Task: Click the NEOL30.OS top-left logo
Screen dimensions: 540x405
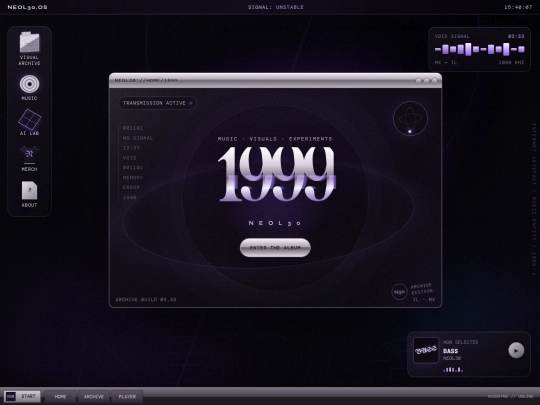Action: coord(28,7)
